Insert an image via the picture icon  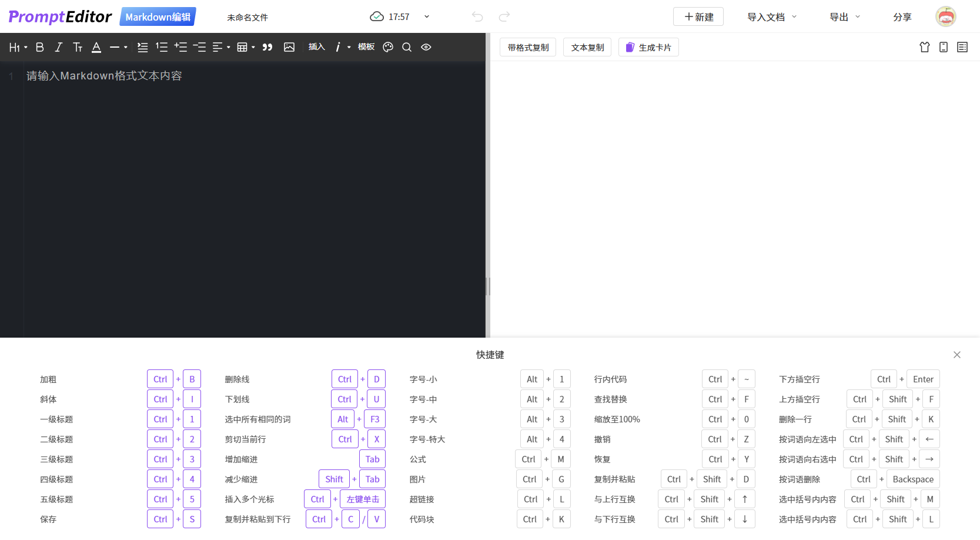tap(289, 47)
